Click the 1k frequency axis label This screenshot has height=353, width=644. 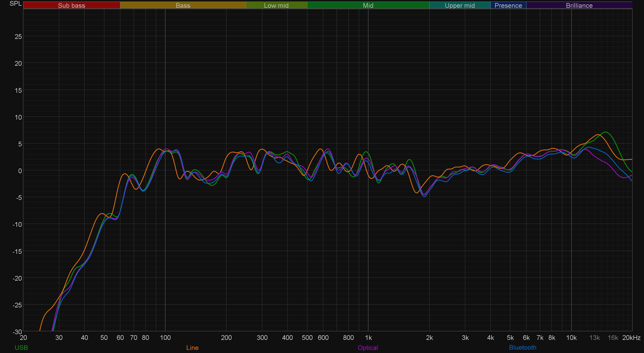[x=368, y=338]
